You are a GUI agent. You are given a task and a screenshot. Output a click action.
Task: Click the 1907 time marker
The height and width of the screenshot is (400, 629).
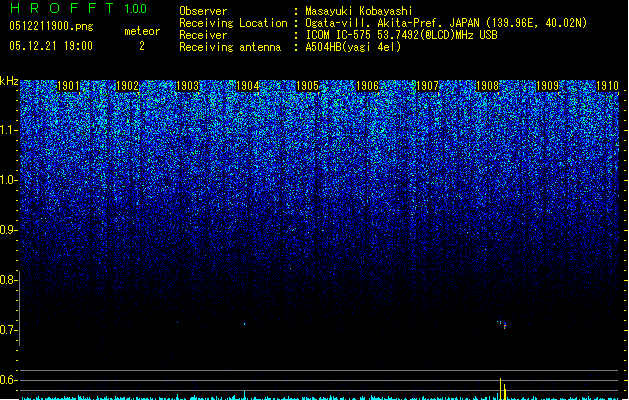(x=428, y=86)
